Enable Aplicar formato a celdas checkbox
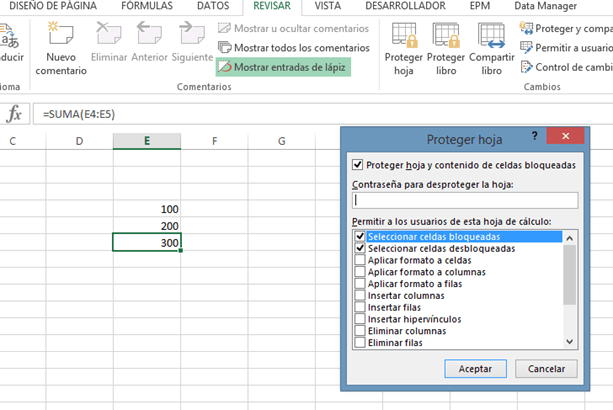This screenshot has width=613, height=410. [x=360, y=260]
